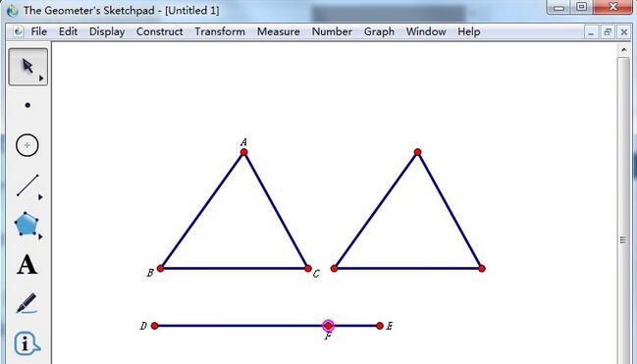This screenshot has width=637, height=364.
Task: Open the Graph menu
Action: pos(379,31)
